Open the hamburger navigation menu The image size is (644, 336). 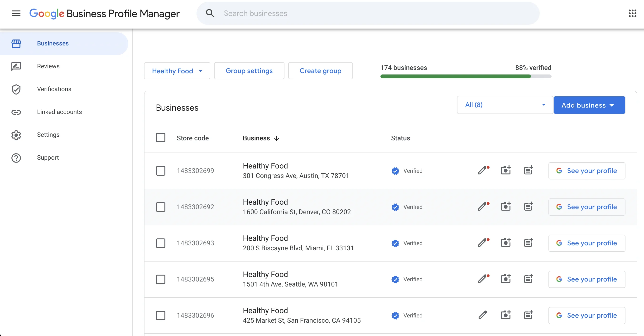tap(16, 14)
